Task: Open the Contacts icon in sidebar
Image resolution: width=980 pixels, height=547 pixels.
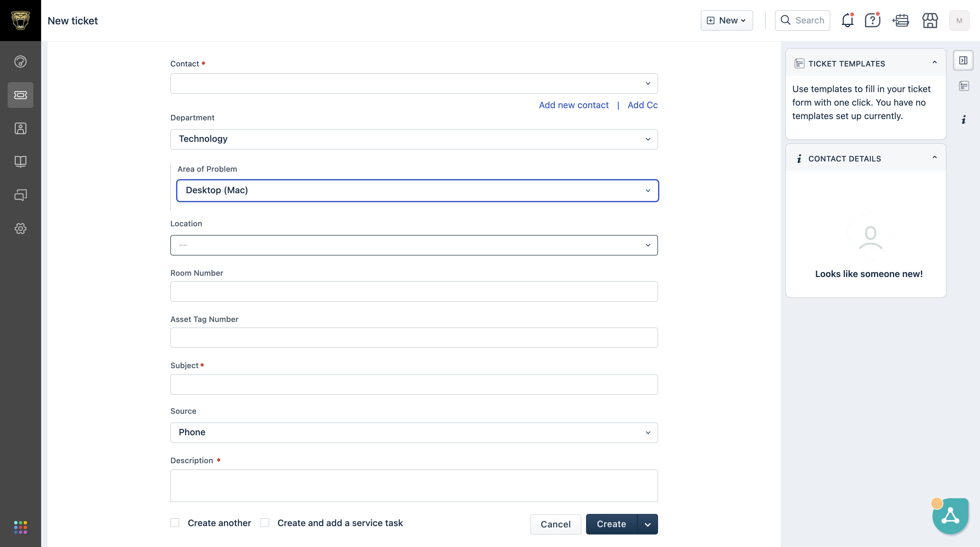Action: (21, 128)
